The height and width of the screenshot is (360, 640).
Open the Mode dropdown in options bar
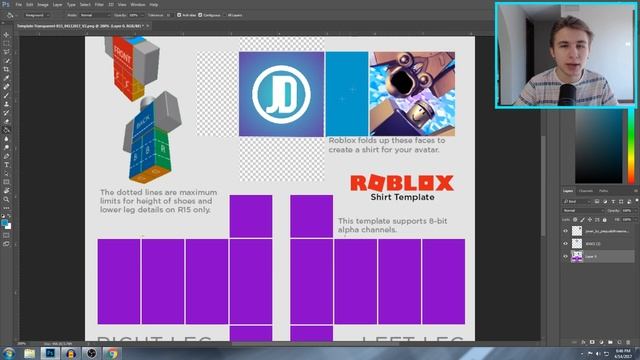coord(95,15)
